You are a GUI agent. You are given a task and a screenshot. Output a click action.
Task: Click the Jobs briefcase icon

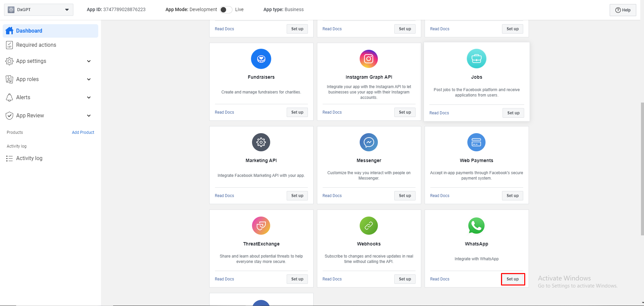[476, 59]
